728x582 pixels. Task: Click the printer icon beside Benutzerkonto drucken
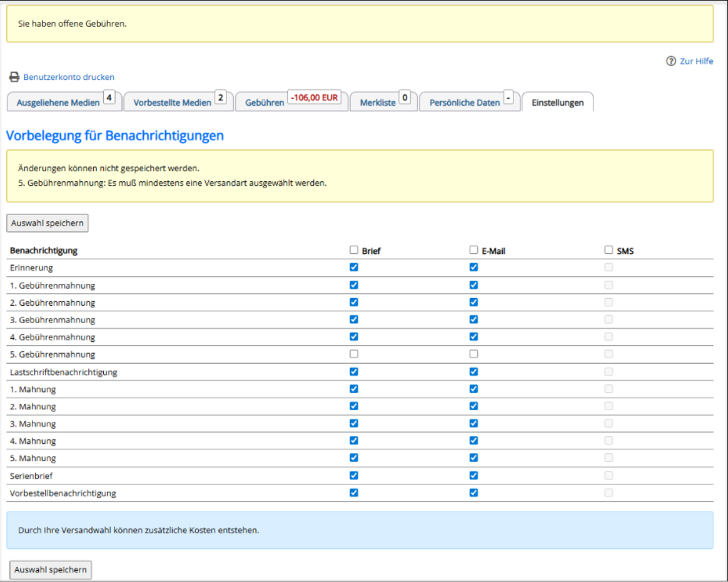pyautogui.click(x=14, y=78)
